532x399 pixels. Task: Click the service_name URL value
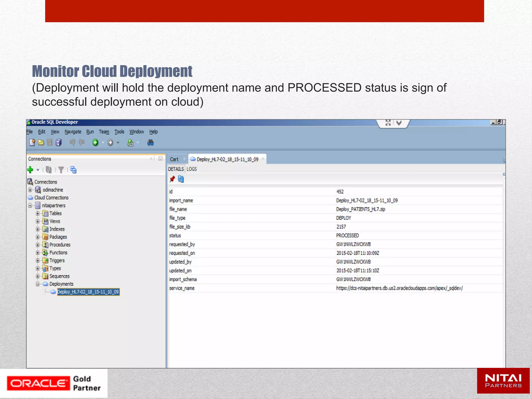click(399, 288)
